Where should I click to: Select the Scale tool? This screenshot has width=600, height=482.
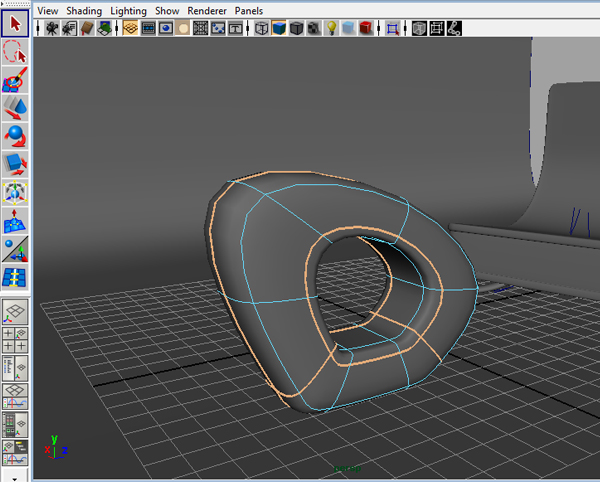(15, 162)
